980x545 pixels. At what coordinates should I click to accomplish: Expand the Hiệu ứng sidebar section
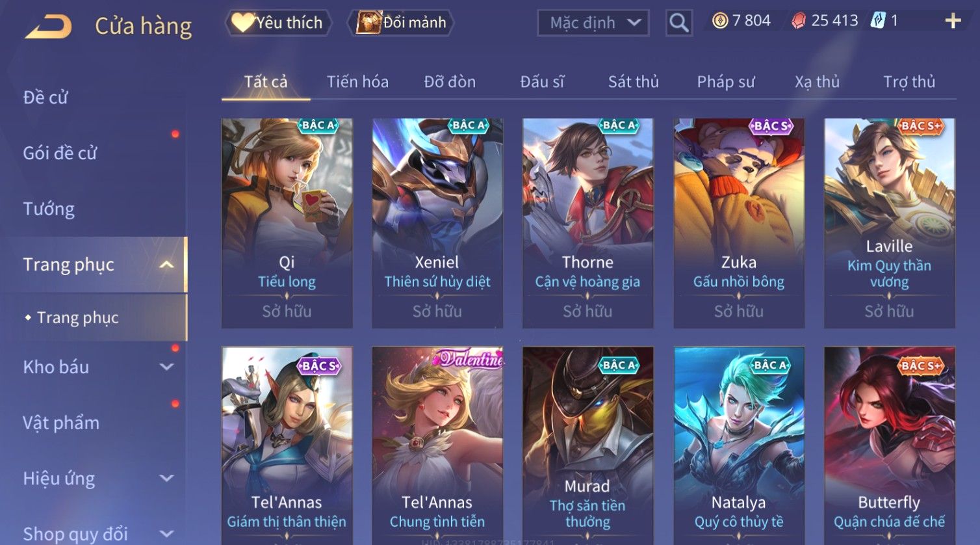[166, 479]
